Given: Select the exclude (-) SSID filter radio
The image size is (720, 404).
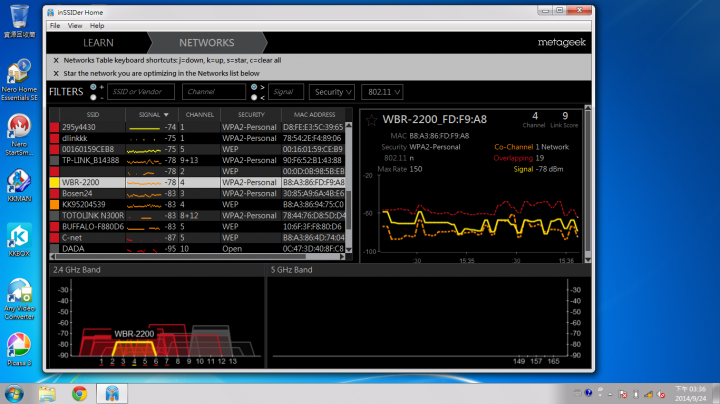Looking at the screenshot, I should tap(93, 97).
